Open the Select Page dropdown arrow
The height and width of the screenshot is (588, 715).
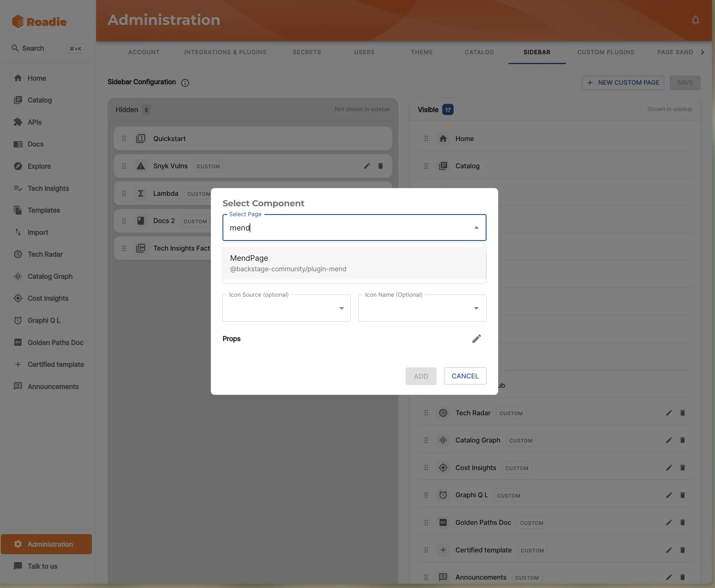coord(477,227)
